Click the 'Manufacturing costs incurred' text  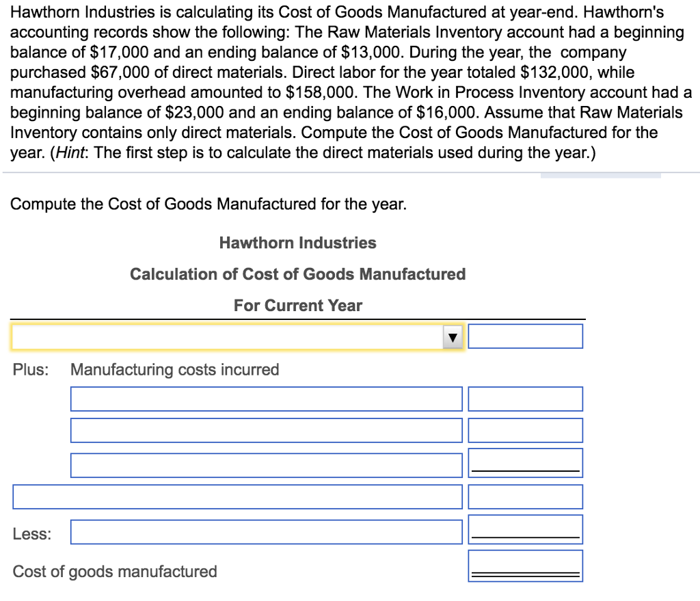tap(174, 370)
